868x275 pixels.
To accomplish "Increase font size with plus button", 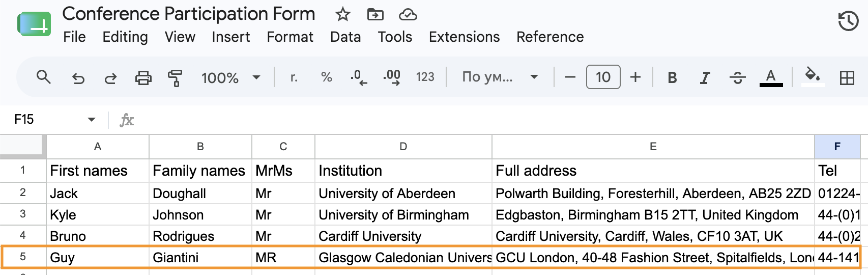I will [x=635, y=77].
